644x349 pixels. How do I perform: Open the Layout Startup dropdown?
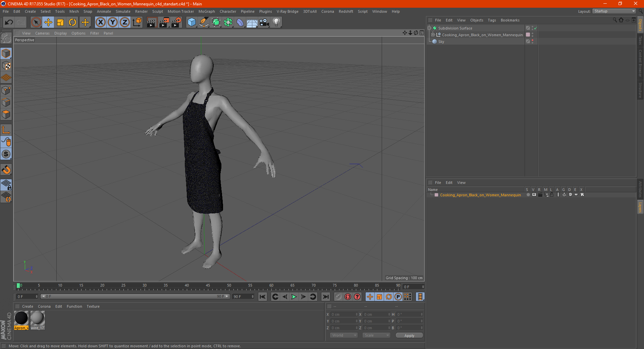tap(614, 11)
